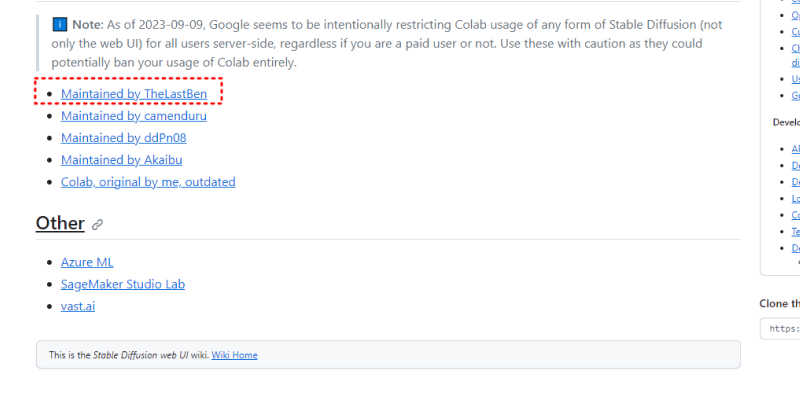This screenshot has width=800, height=400.
Task: Open truncated 'Op' link in right sidebar
Action: coord(795,15)
